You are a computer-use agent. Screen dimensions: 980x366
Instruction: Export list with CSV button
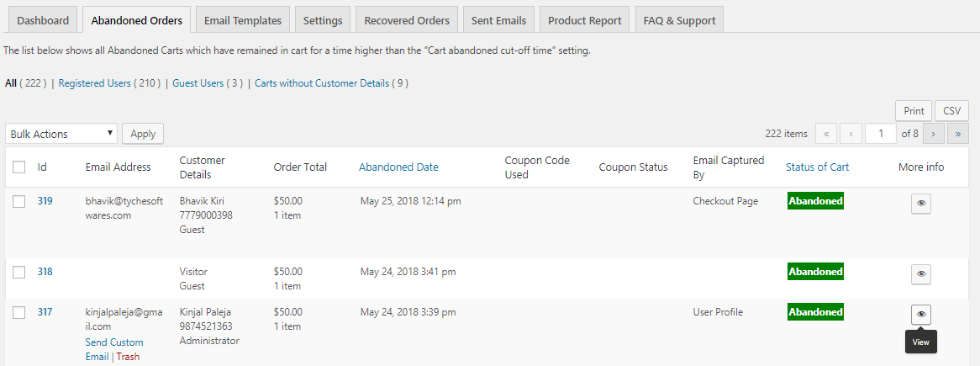[x=952, y=111]
